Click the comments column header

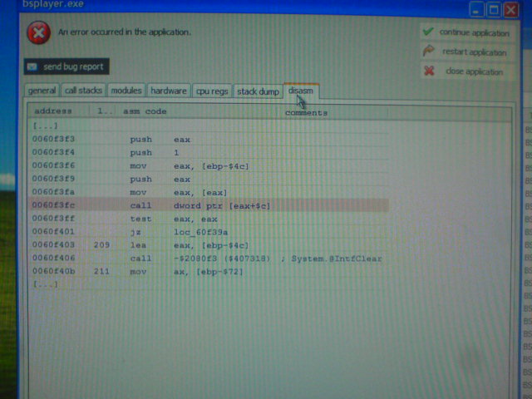(x=332, y=112)
